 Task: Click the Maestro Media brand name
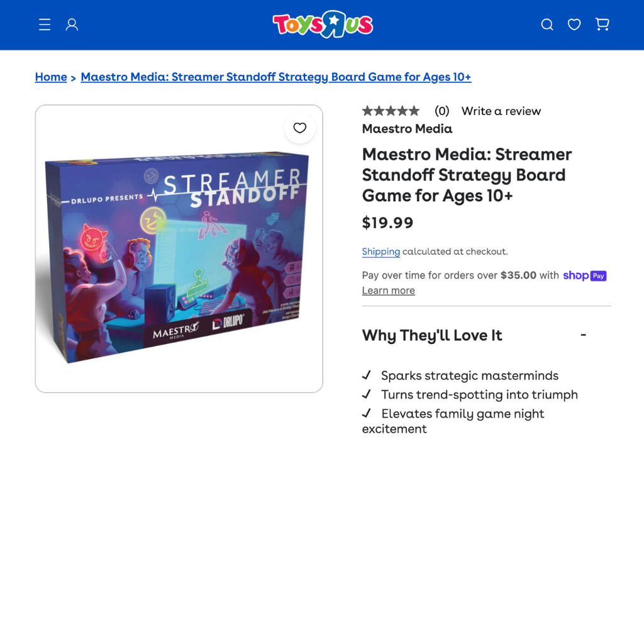(407, 128)
